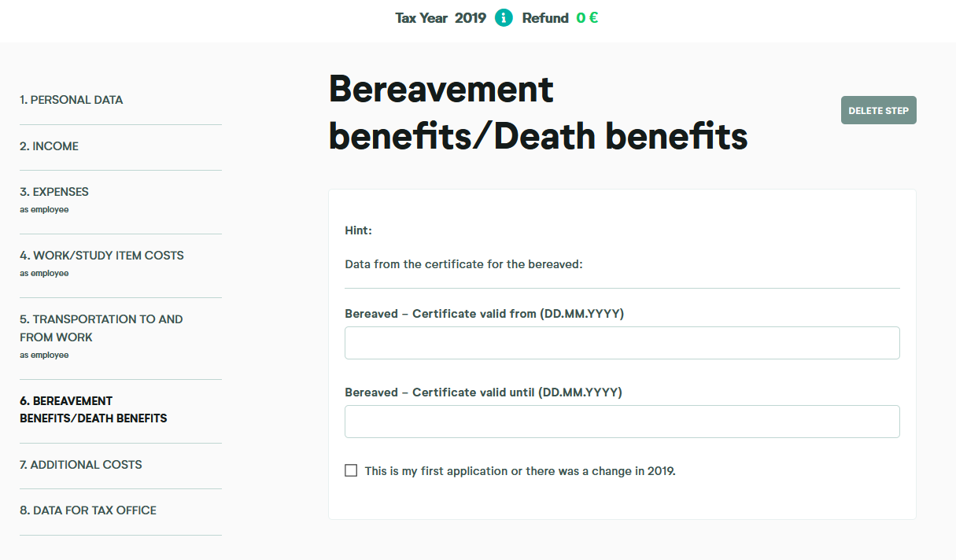The height and width of the screenshot is (560, 956).
Task: Open Data For Tax Office step
Action: [88, 510]
